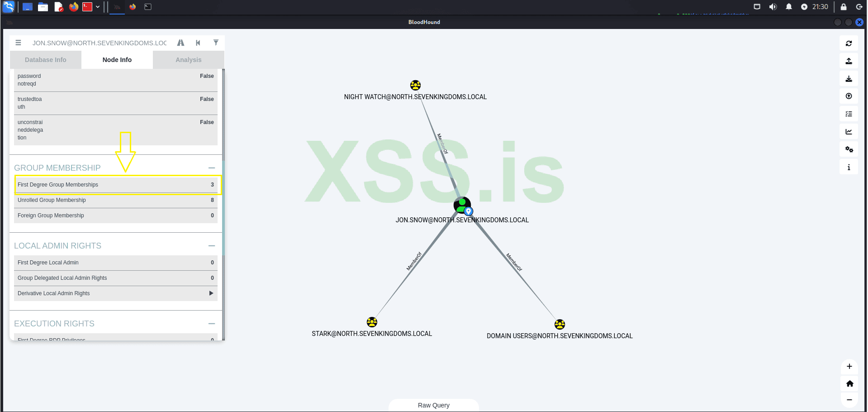
Task: Open the terminal dropdown arrow in taskbar
Action: pyautogui.click(x=98, y=7)
